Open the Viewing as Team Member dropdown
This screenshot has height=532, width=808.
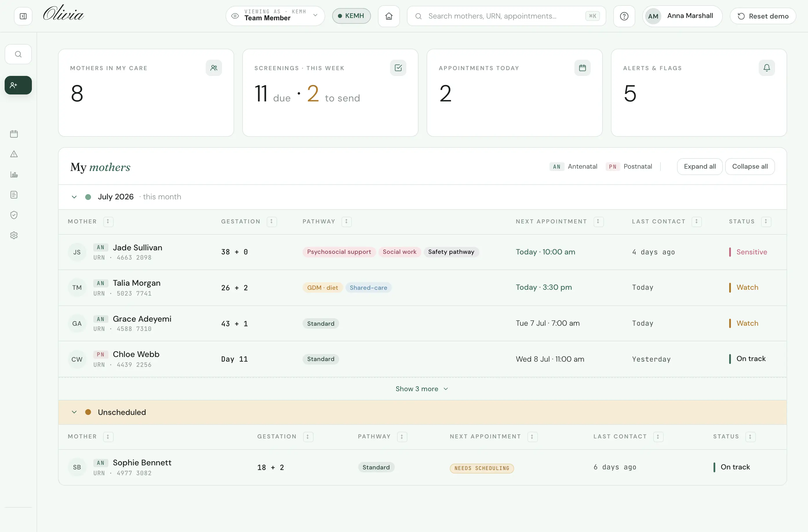click(275, 16)
